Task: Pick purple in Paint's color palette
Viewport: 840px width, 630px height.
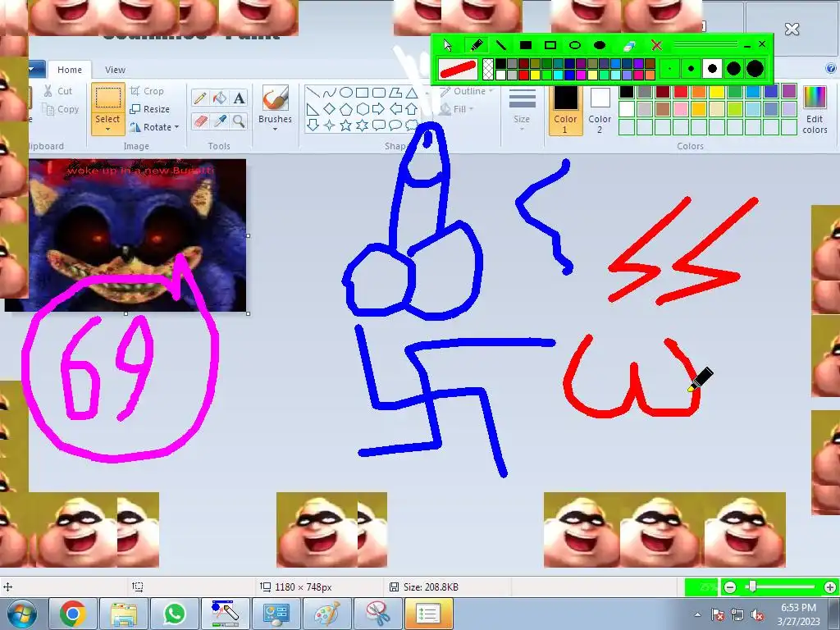Action: (788, 91)
